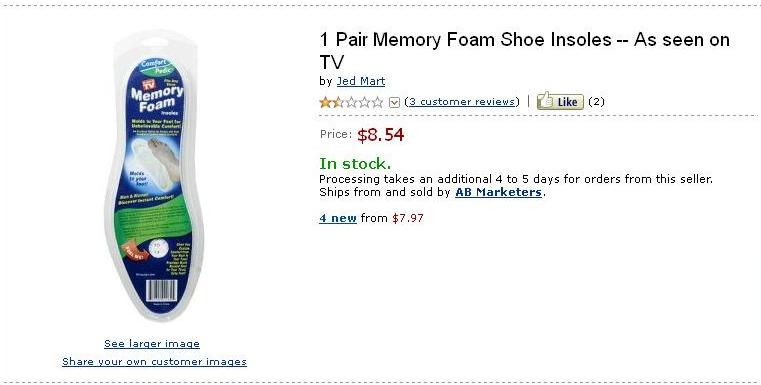This screenshot has width=761, height=385.
Task: Click the As Seen on TV badge on package
Action: pos(149,84)
